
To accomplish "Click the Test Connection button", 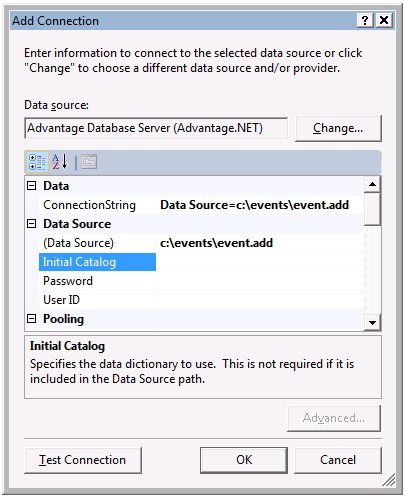I will click(83, 460).
